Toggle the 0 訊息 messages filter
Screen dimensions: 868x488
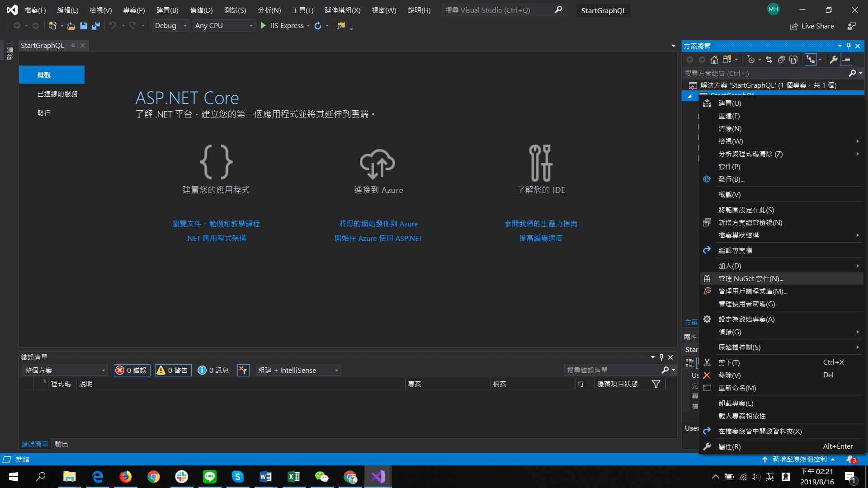(213, 371)
